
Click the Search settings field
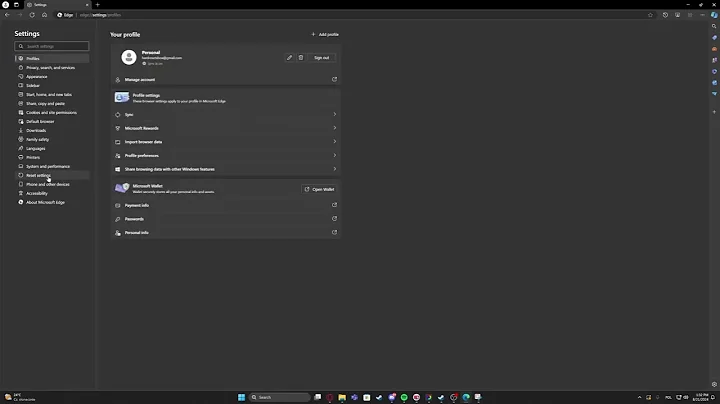tap(52, 46)
